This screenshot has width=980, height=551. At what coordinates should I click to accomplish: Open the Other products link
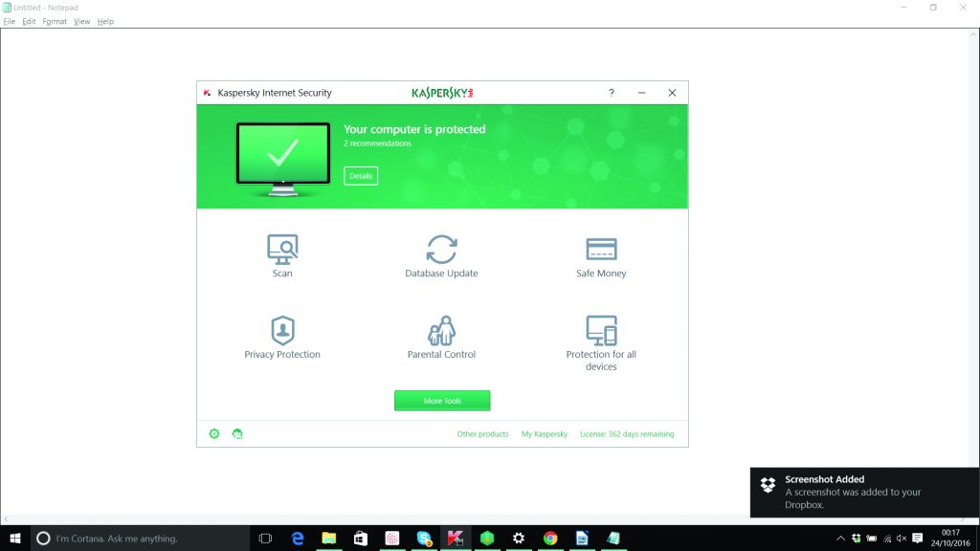482,434
